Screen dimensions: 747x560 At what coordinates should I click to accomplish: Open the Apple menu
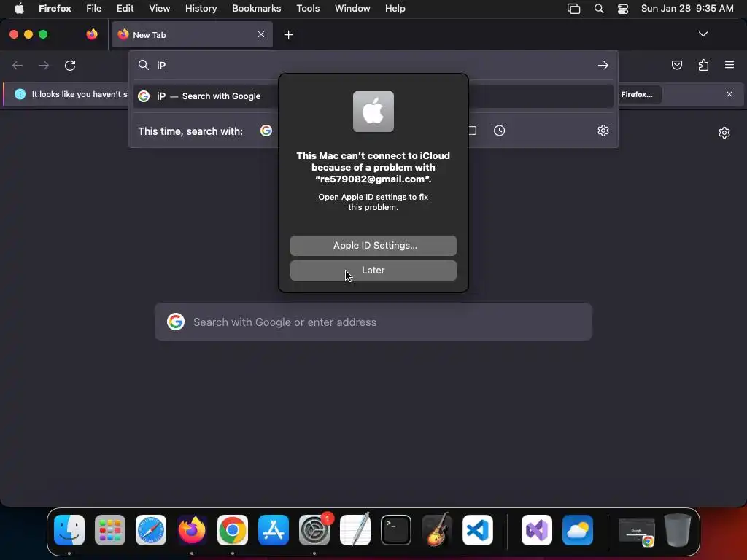click(x=19, y=9)
